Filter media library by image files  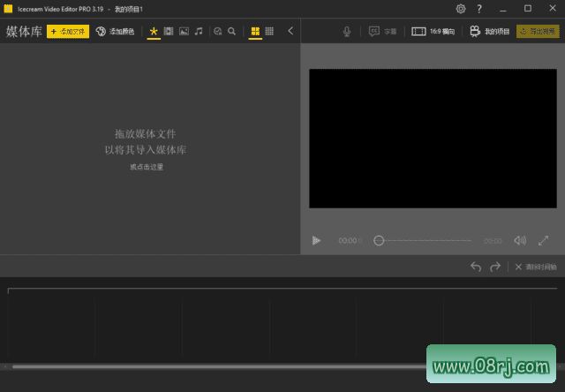[184, 32]
